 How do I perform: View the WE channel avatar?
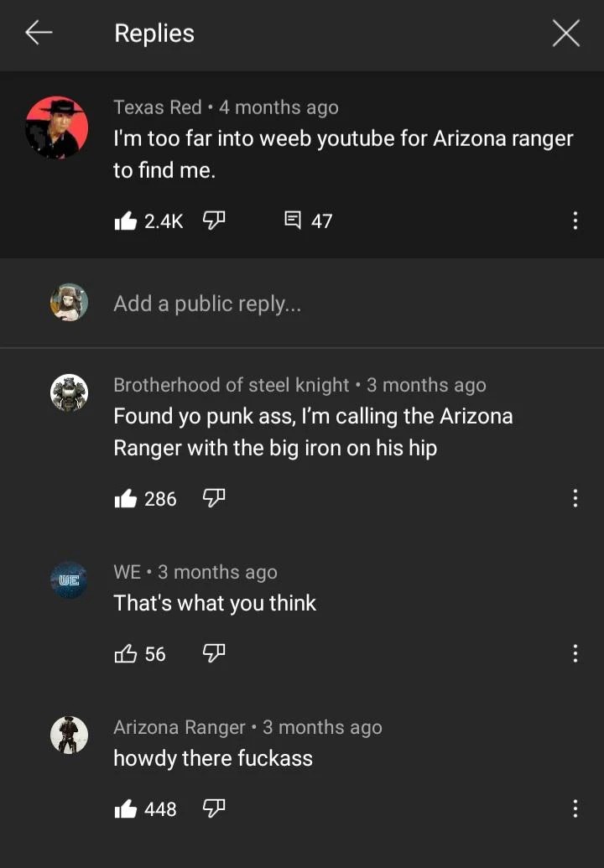(x=69, y=580)
